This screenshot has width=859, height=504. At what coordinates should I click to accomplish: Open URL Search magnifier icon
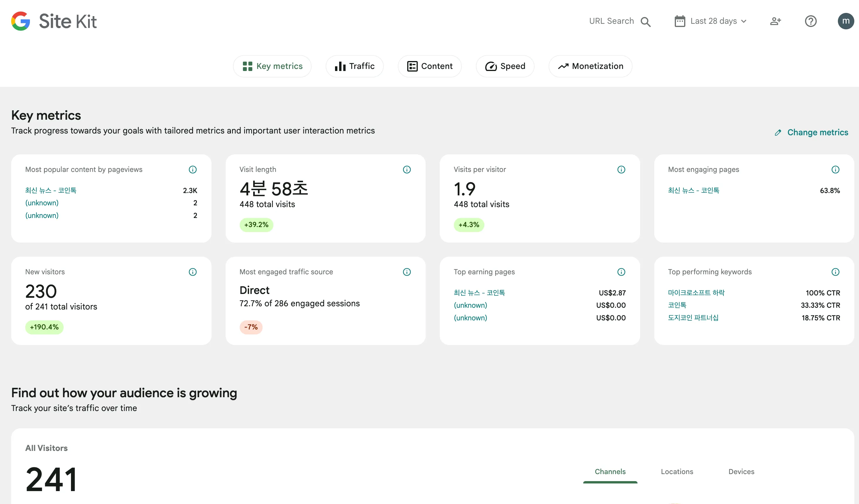pyautogui.click(x=645, y=21)
